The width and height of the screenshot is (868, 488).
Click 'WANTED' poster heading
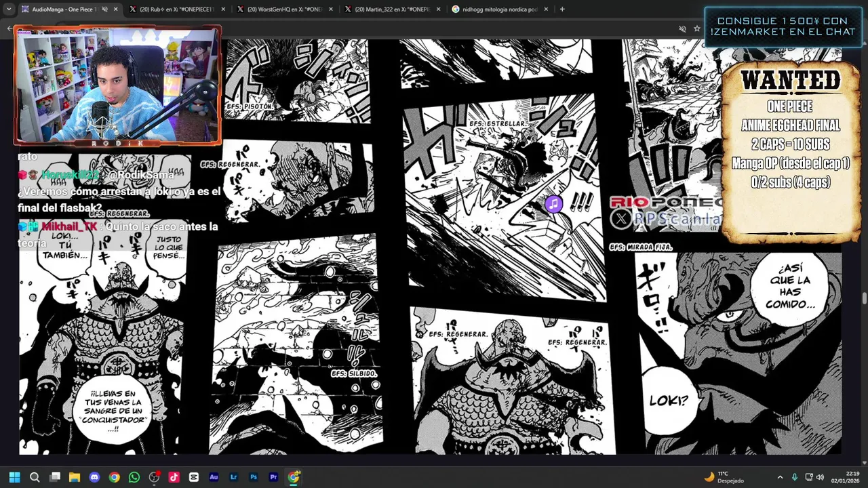click(791, 81)
